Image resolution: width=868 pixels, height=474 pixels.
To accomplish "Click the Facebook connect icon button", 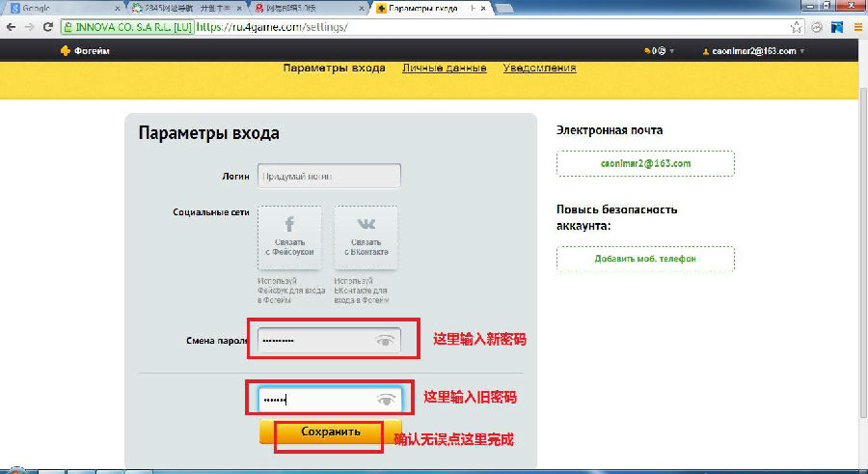I will pyautogui.click(x=289, y=237).
